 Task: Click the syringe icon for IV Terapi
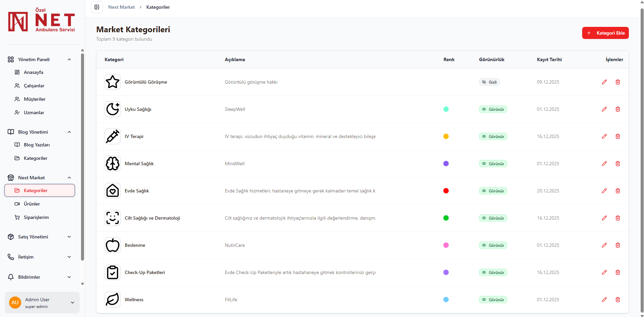[x=113, y=136]
